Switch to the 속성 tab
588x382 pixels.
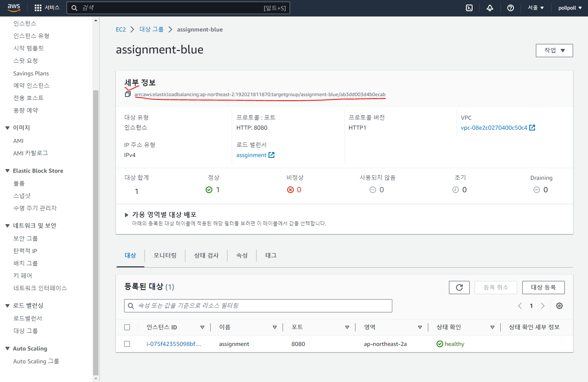(242, 256)
